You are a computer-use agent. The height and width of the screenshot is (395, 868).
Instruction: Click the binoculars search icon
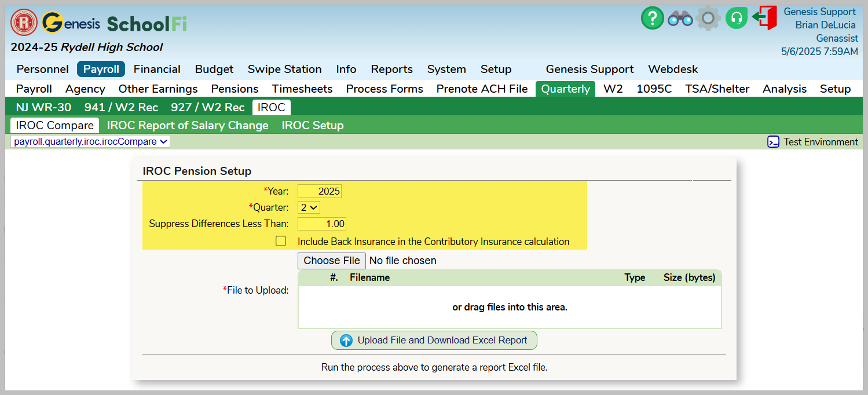click(680, 19)
